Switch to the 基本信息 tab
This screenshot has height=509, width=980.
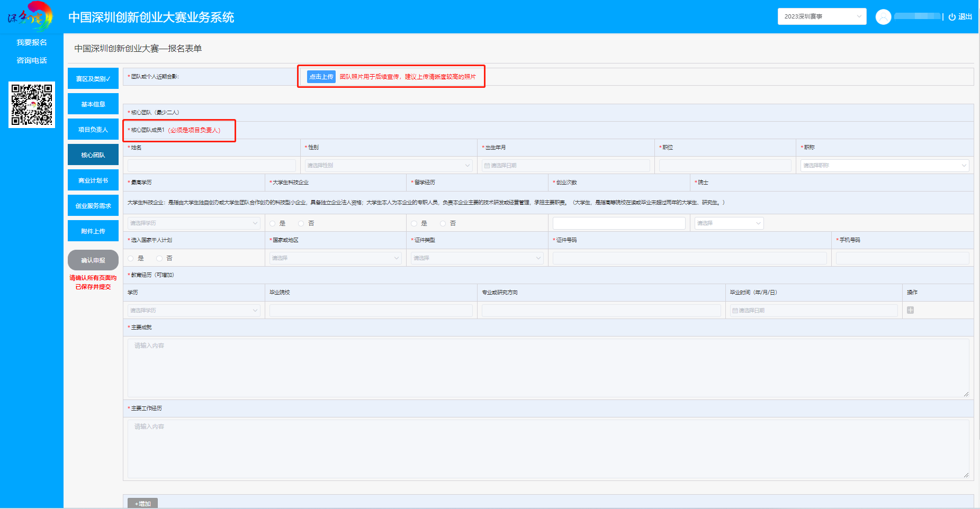pyautogui.click(x=93, y=104)
